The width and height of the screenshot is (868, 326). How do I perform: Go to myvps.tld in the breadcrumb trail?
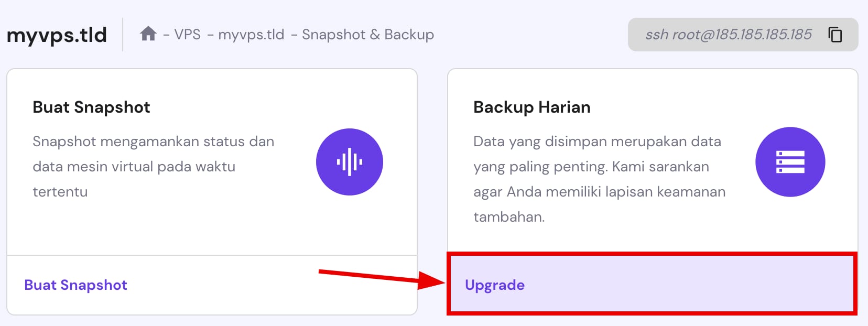(x=251, y=35)
